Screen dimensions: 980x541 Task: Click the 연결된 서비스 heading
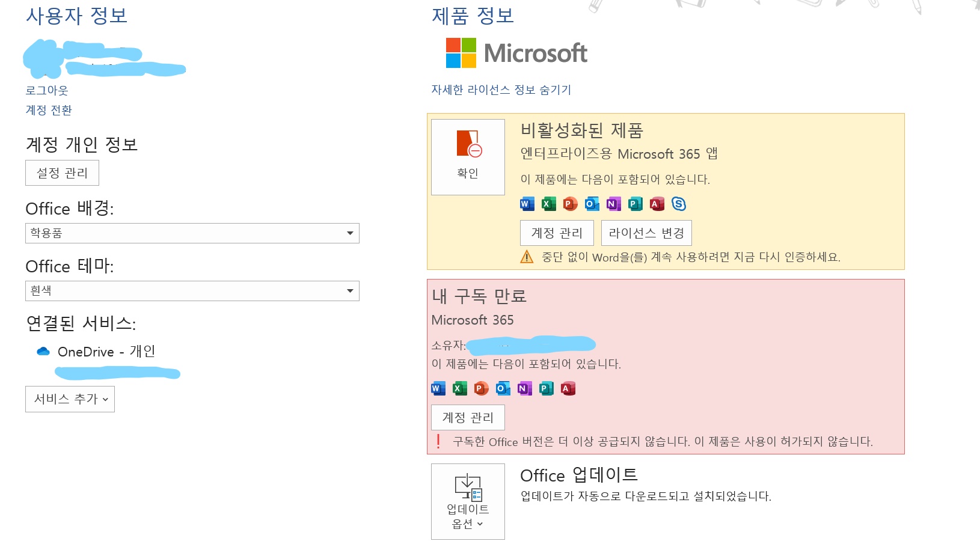(81, 323)
